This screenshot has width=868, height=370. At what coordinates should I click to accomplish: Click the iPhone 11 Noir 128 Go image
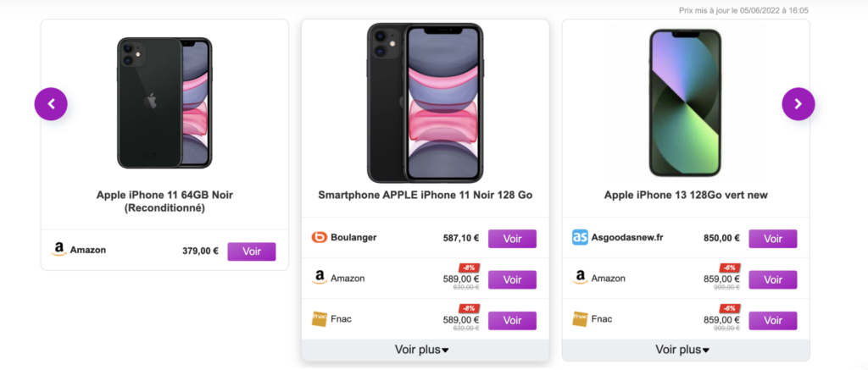tap(425, 102)
